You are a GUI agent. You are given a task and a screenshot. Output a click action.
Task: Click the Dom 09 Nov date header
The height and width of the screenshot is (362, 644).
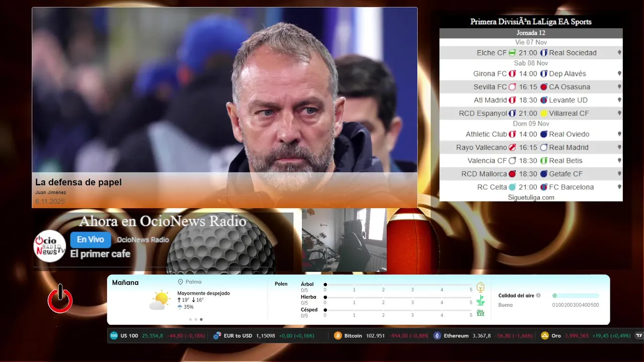tap(531, 124)
